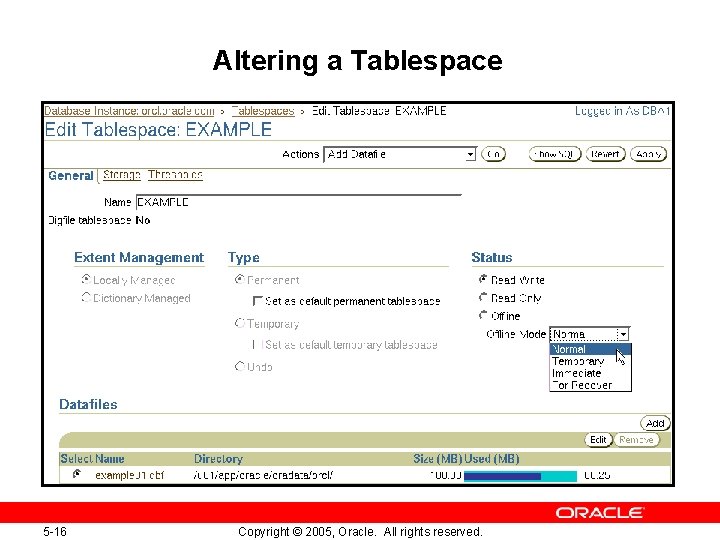720x540 pixels.
Task: Click the Edit Tablespace: EXAMPLE page heading
Action: click(x=158, y=130)
